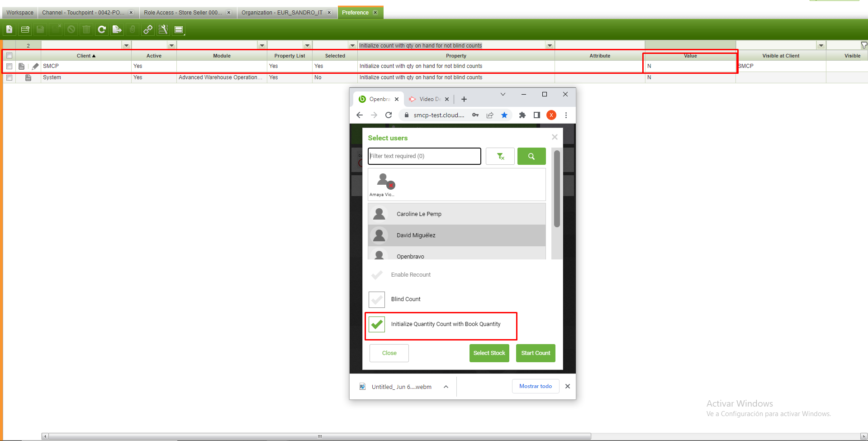868x441 pixels.
Task: Dismiss the browser downloads bar
Action: (x=568, y=386)
